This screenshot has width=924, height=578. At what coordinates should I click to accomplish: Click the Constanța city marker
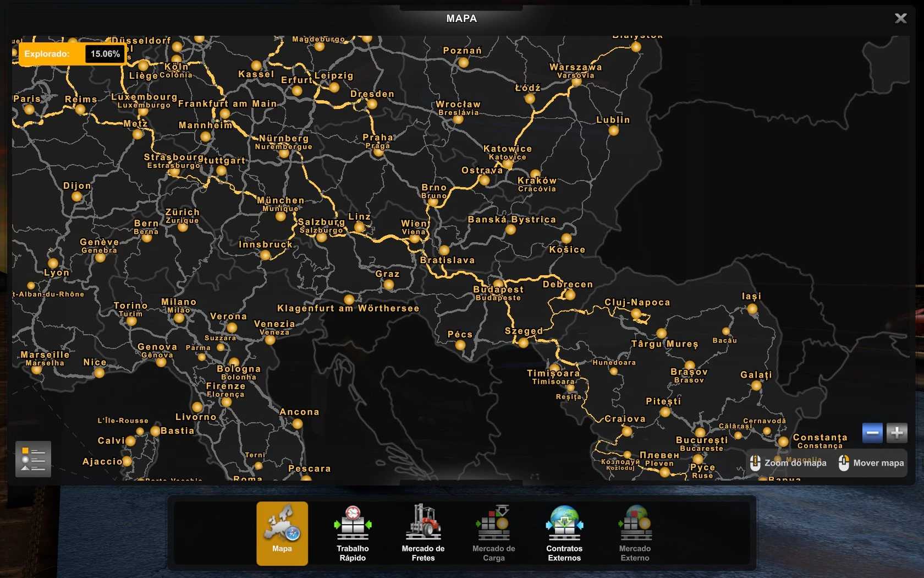pos(783,441)
